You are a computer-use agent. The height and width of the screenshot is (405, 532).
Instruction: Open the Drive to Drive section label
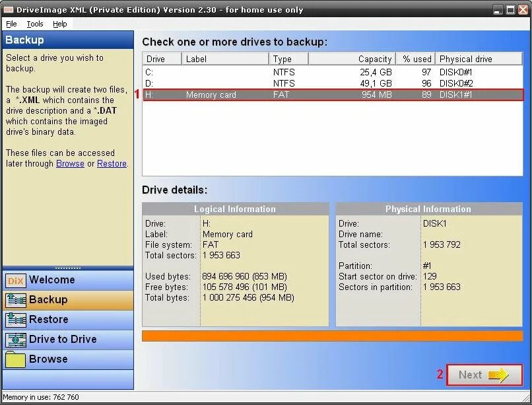click(63, 339)
